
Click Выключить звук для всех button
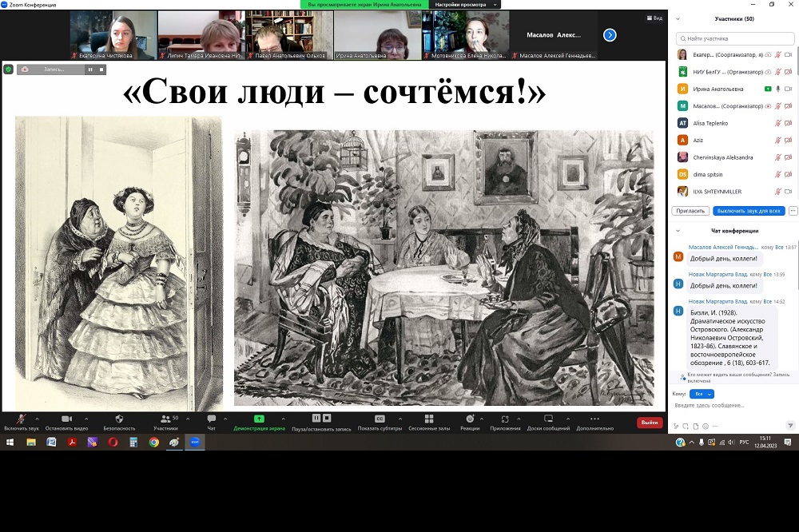748,211
